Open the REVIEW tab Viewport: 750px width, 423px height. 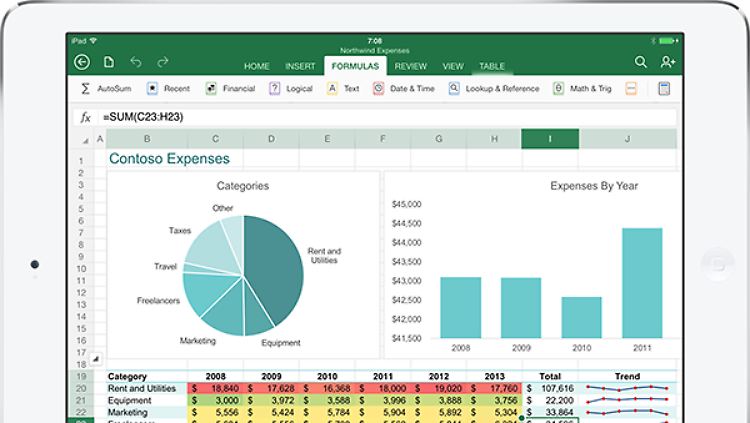[x=410, y=67]
